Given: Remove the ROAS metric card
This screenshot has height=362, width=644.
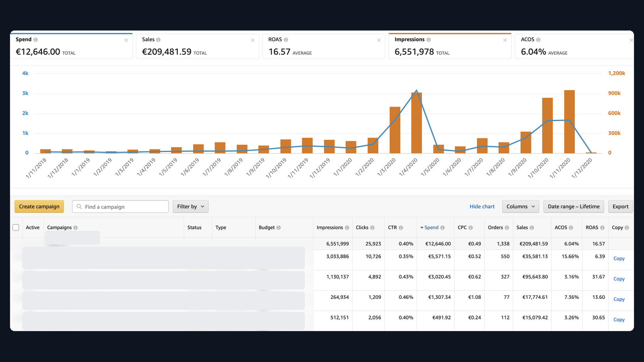Looking at the screenshot, I should click(x=379, y=40).
